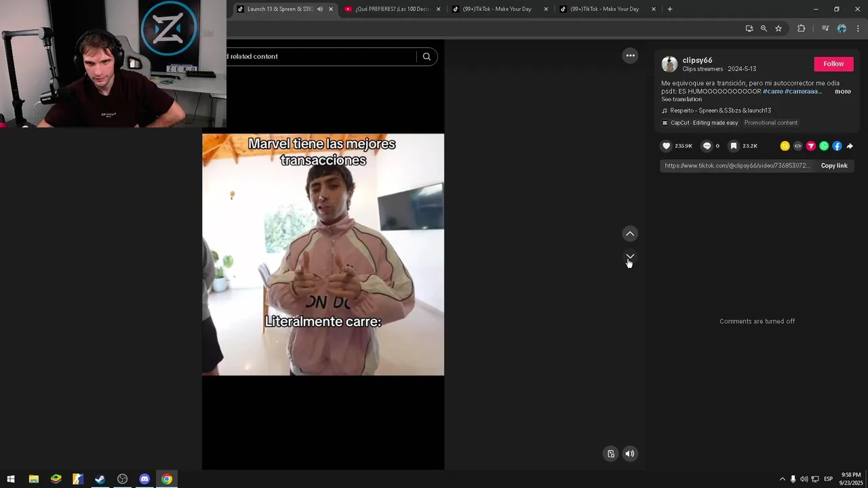Mute the TikTok video volume
The width and height of the screenshot is (868, 488).
point(630,454)
